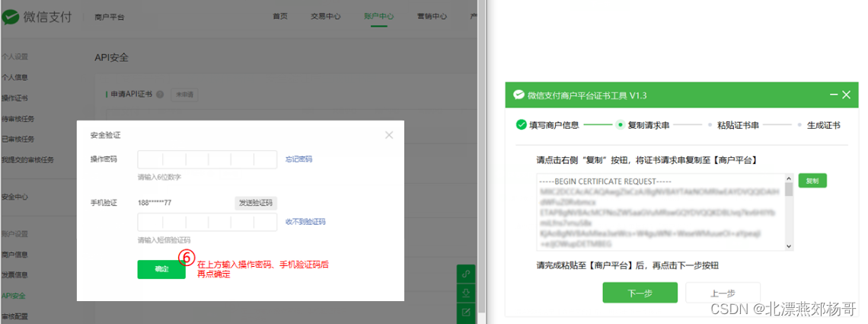Click the chat logo in certificate tool title
This screenshot has width=868, height=324.
pos(519,95)
